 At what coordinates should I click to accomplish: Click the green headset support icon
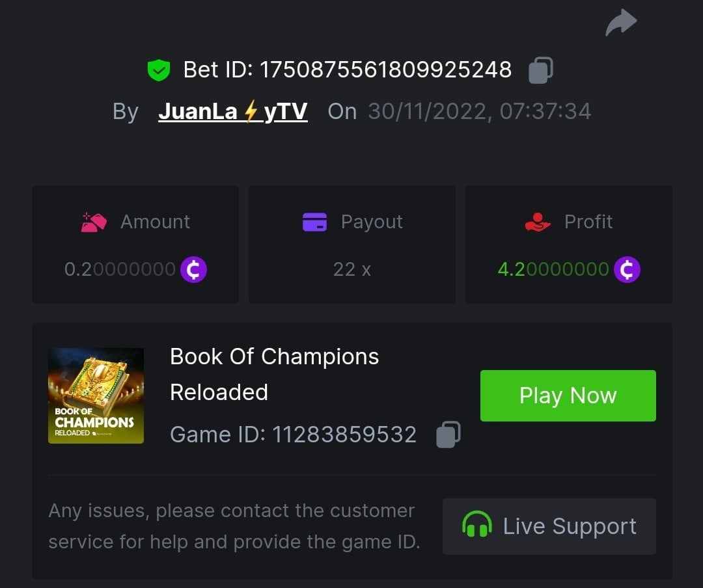point(477,524)
